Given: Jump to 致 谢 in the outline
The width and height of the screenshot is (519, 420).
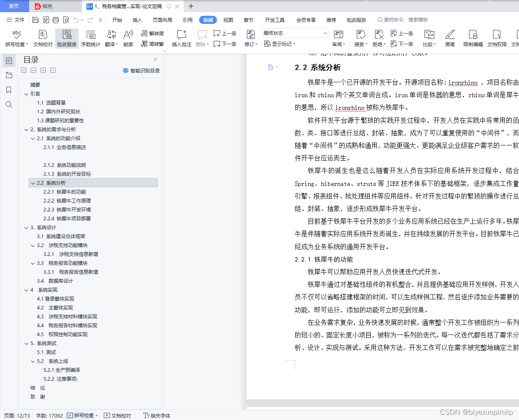Looking at the screenshot, I should (38, 397).
